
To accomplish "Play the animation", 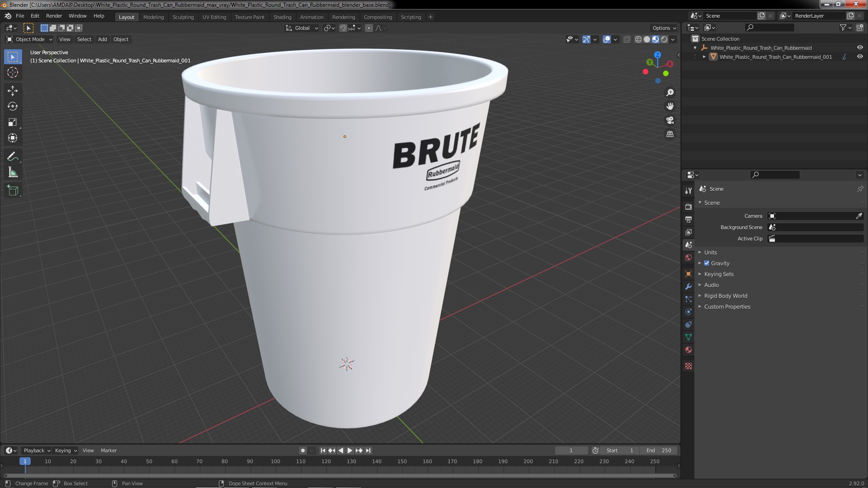I will pyautogui.click(x=349, y=450).
